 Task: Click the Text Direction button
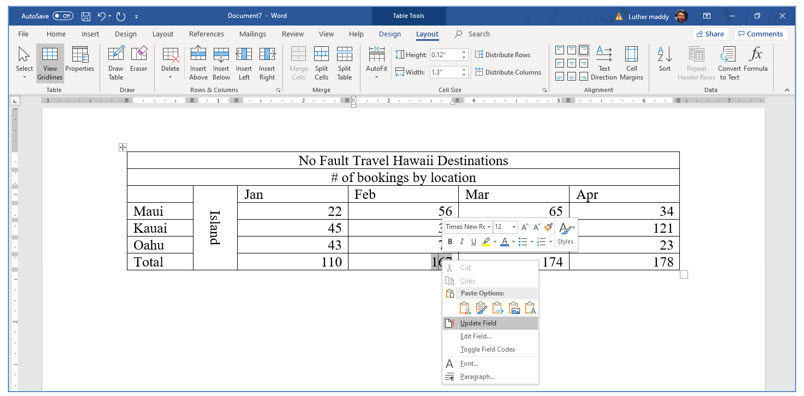coord(604,63)
